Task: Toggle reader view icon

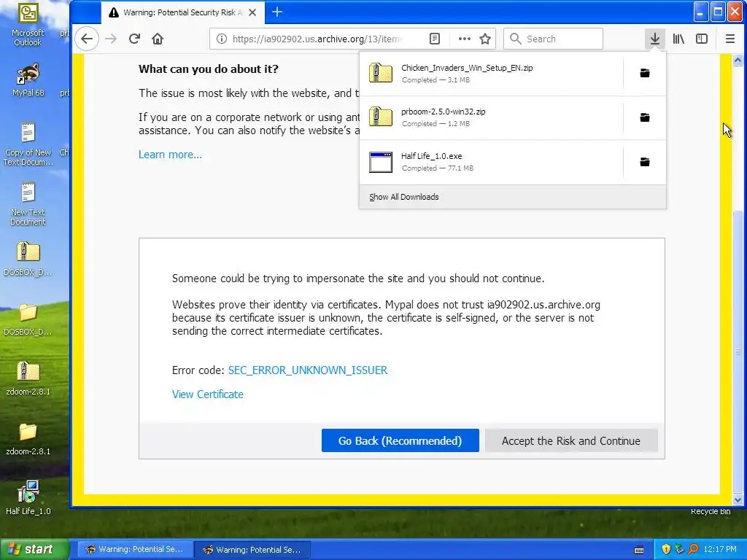Action: coord(435,39)
